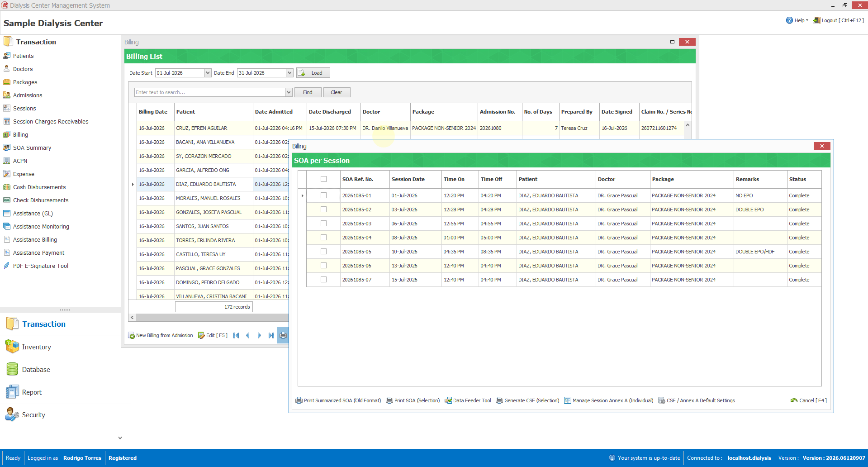This screenshot has height=467, width=868.
Task: Click Generate CSF (Selection)
Action: click(528, 400)
